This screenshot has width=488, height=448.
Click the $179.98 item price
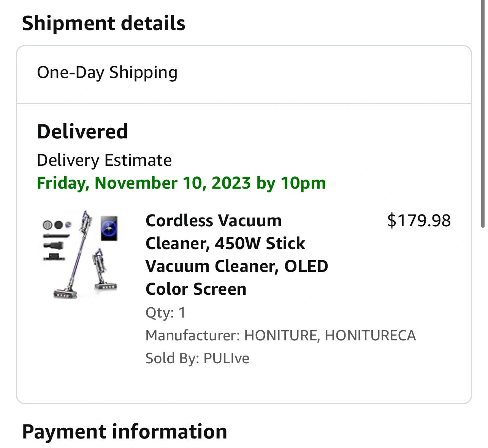click(419, 221)
